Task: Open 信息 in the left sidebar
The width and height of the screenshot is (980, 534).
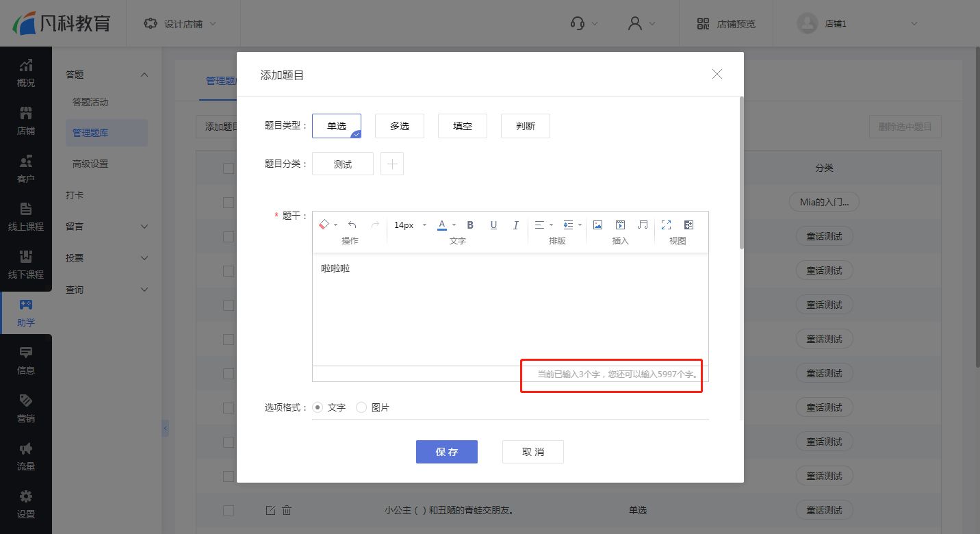Action: pos(26,361)
